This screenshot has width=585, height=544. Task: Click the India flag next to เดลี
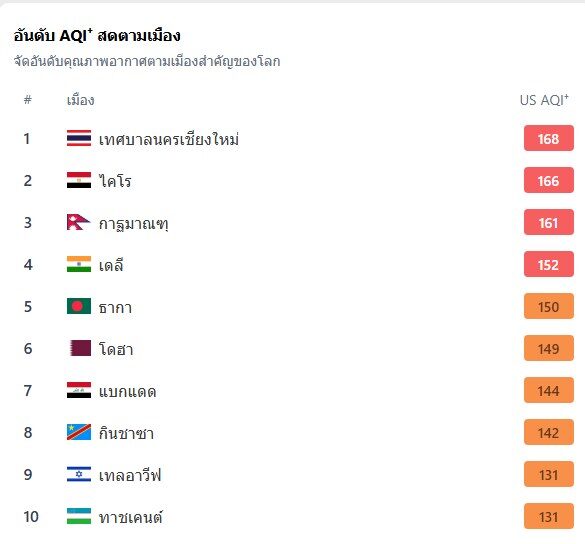[79, 264]
